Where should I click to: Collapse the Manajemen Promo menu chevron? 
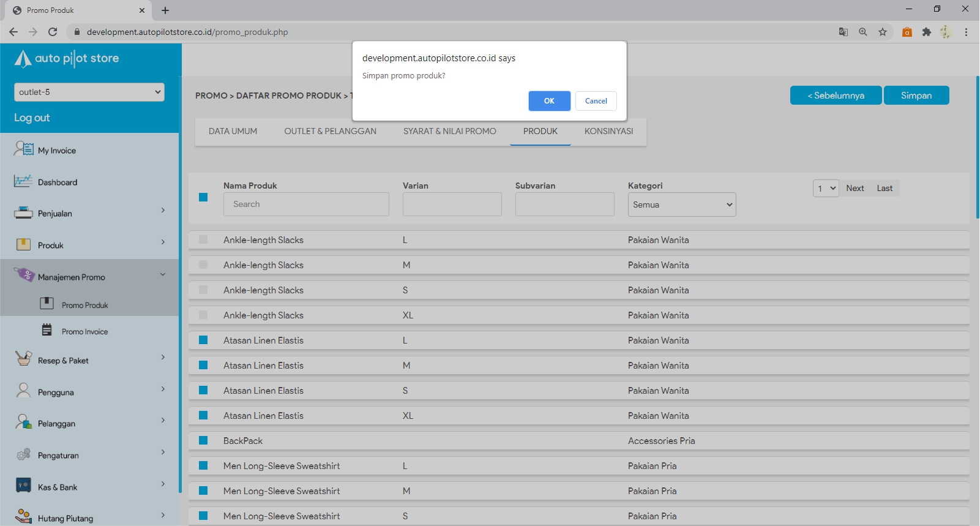(x=163, y=275)
